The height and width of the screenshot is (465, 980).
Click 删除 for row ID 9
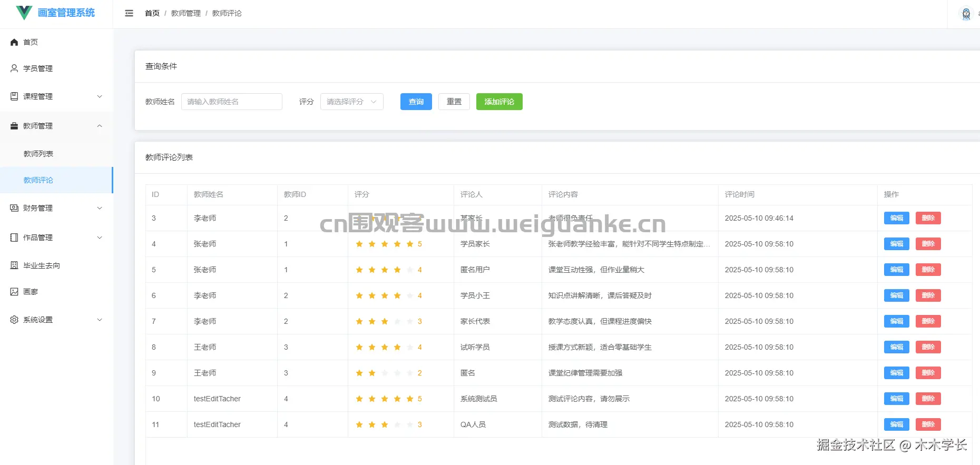pos(928,373)
